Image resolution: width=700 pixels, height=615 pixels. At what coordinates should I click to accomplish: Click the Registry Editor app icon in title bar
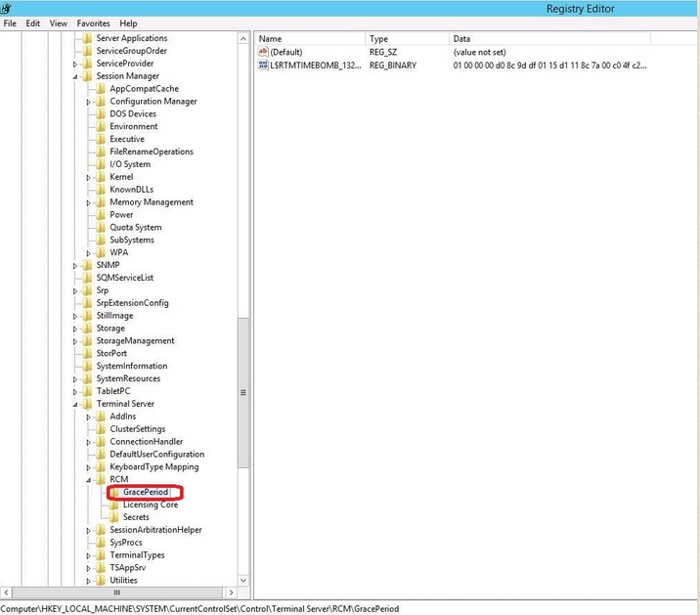[5, 8]
